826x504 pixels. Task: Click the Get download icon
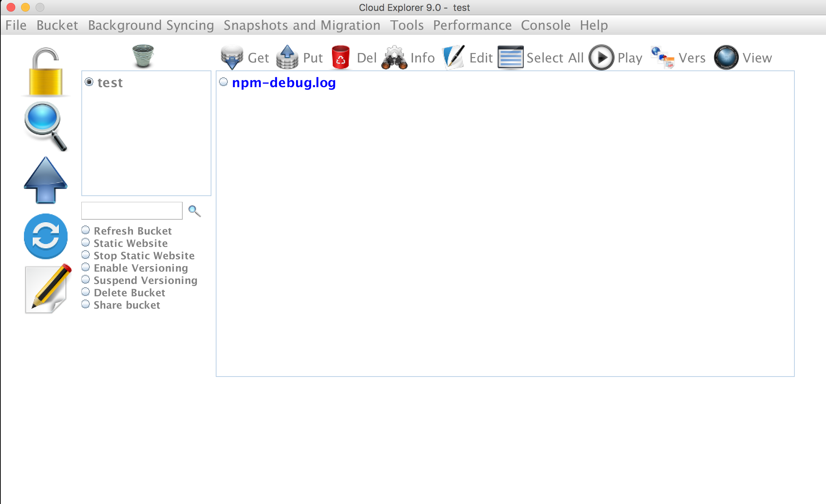point(232,57)
